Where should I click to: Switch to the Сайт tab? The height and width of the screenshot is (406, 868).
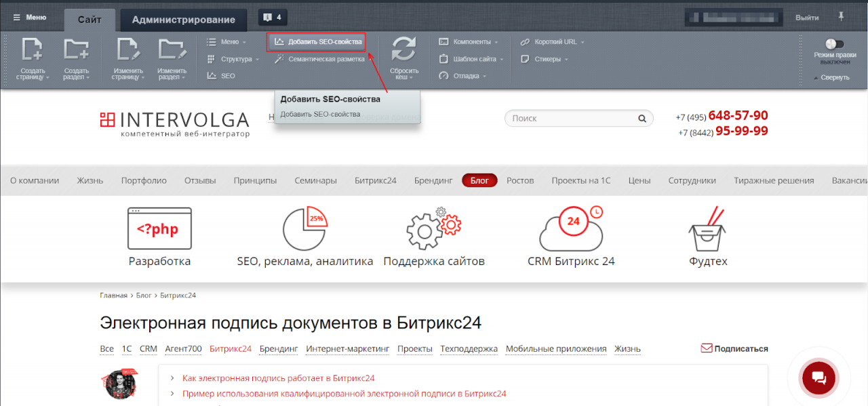(x=90, y=20)
